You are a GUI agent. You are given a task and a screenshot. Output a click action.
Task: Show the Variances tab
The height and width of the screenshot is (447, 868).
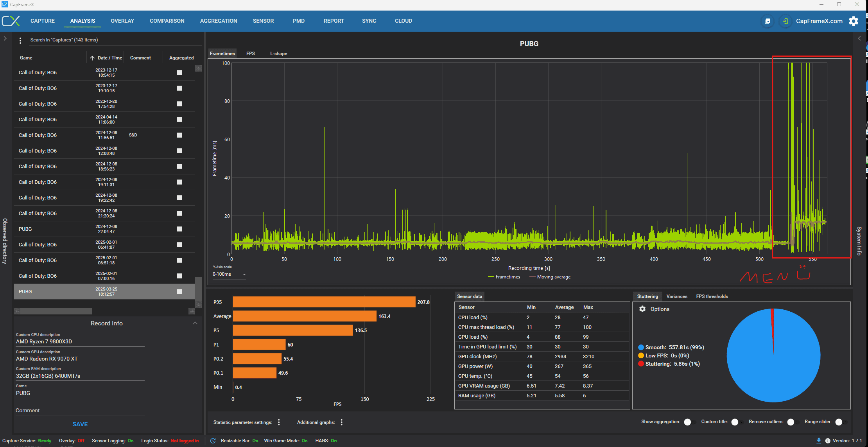(677, 296)
